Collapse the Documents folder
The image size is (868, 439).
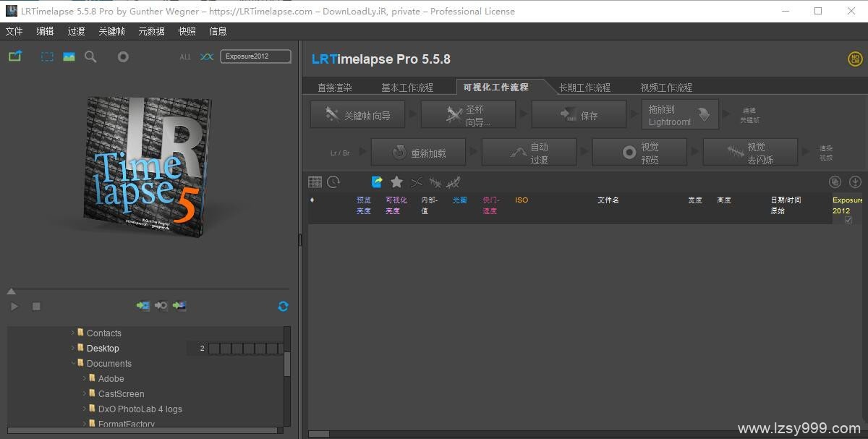[73, 363]
